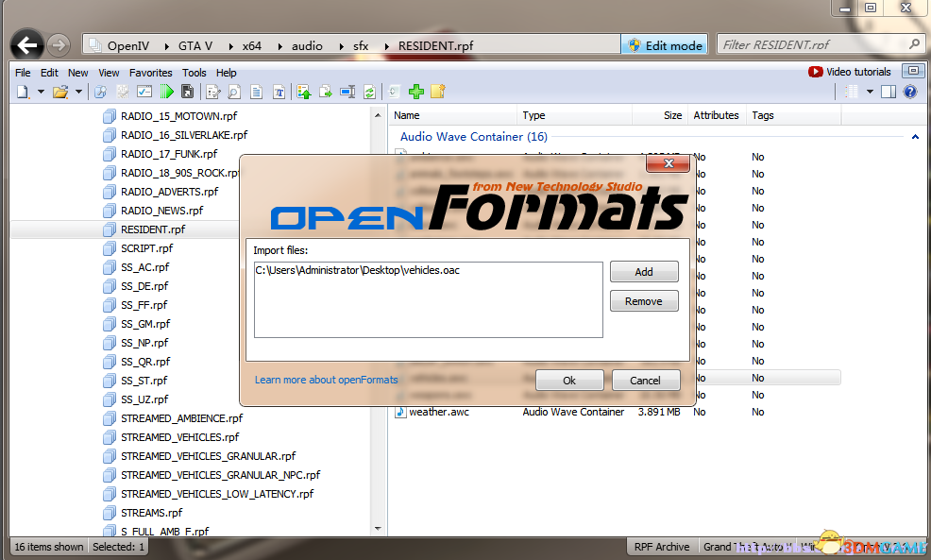Click the tree panel scroll-up arrow

378,115
